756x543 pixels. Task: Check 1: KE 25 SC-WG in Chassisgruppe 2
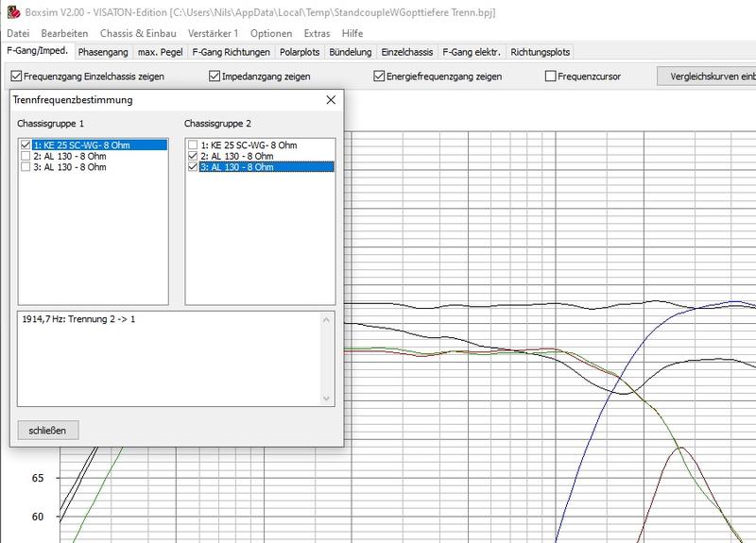click(193, 144)
